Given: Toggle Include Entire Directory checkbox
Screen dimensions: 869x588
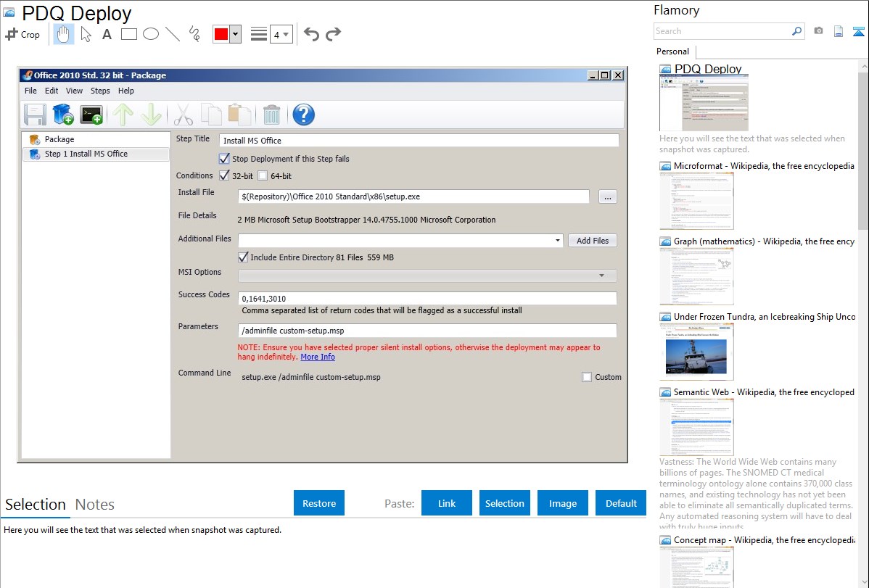Looking at the screenshot, I should (x=243, y=257).
